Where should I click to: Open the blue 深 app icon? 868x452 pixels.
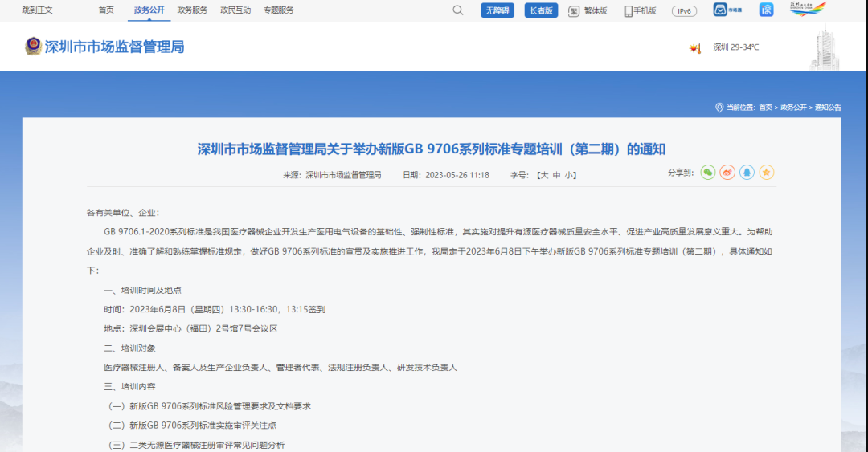[x=767, y=10]
